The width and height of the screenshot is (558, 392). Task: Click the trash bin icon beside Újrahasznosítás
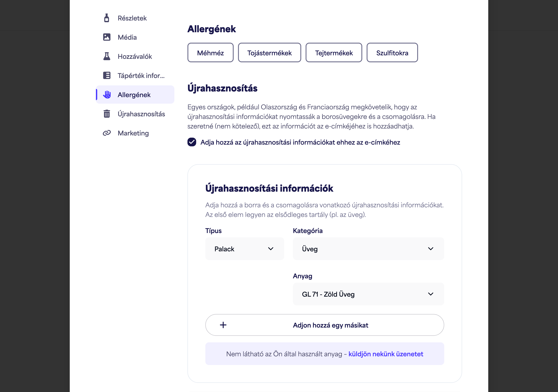click(x=107, y=114)
